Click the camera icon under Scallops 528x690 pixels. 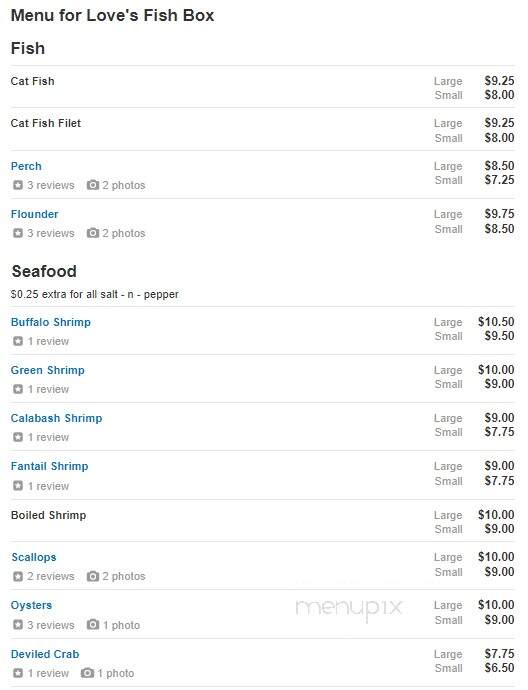(x=92, y=576)
